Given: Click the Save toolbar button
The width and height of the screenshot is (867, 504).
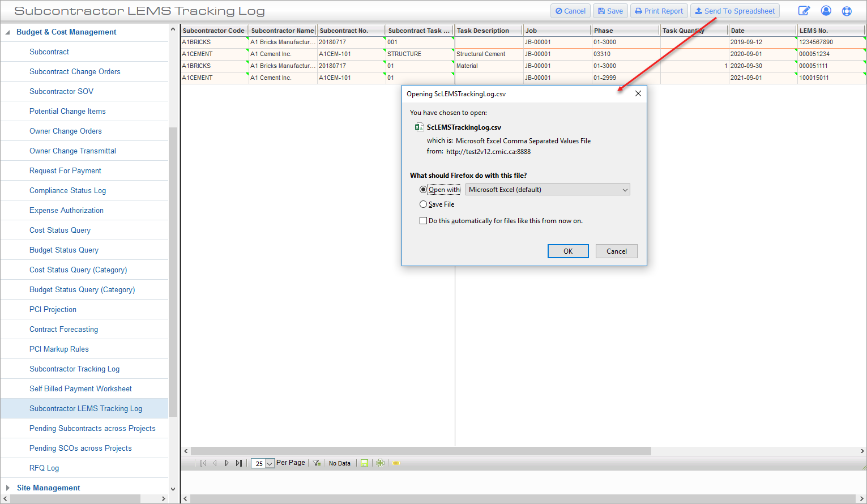Looking at the screenshot, I should (610, 11).
